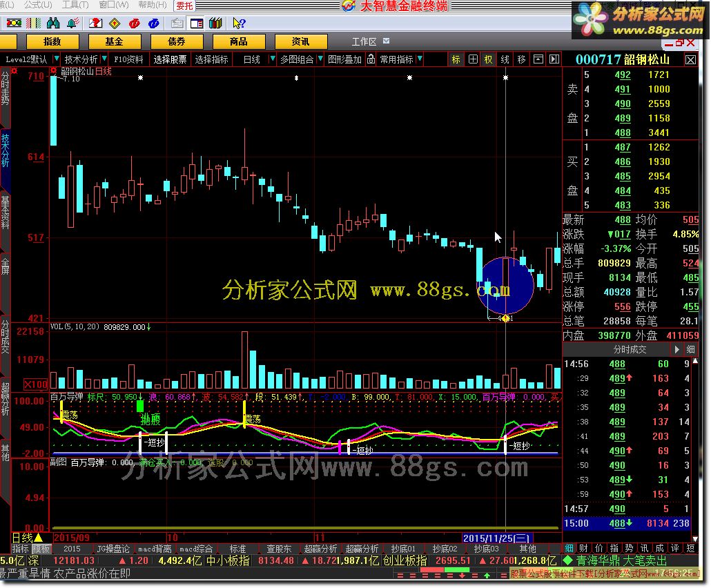
Task: Open the 工具(T) menu
Action: pos(75,5)
